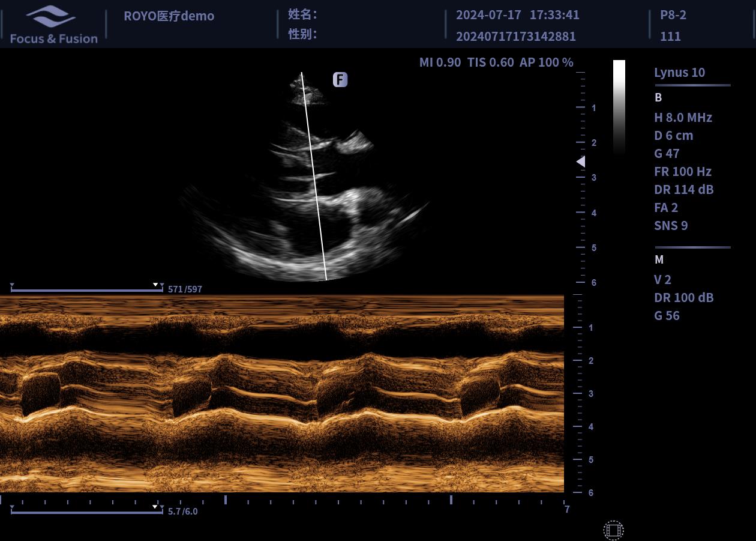Click the start triangle of the 571/597 cine bar
The width and height of the screenshot is (756, 541).
(12, 285)
